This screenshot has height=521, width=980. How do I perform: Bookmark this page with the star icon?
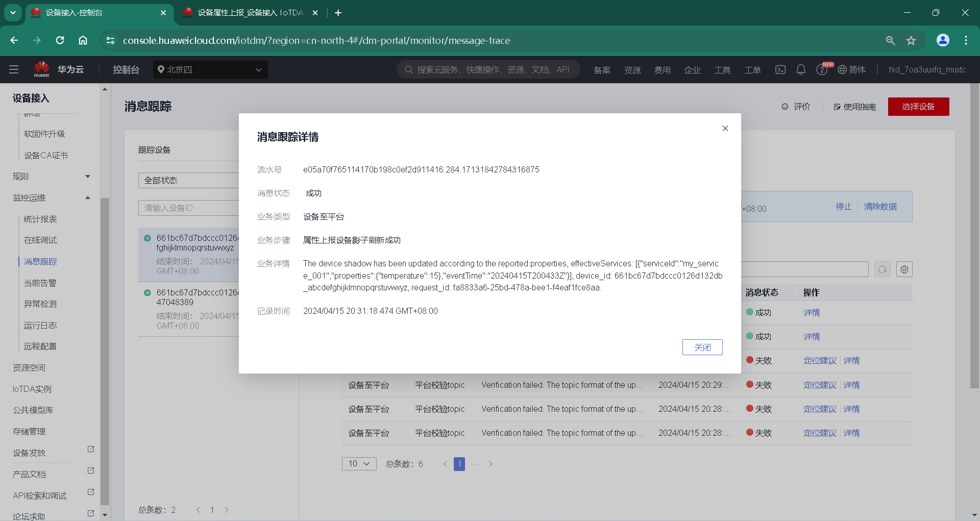click(911, 40)
